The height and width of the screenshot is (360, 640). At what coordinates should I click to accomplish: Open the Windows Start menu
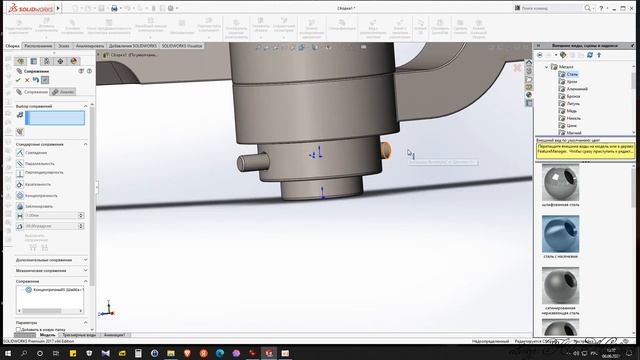click(x=7, y=353)
